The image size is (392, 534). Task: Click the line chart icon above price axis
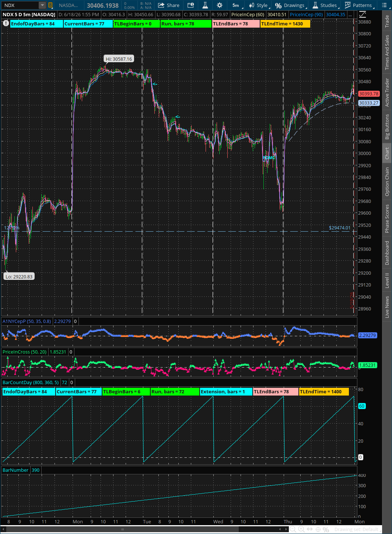pyautogui.click(x=363, y=14)
